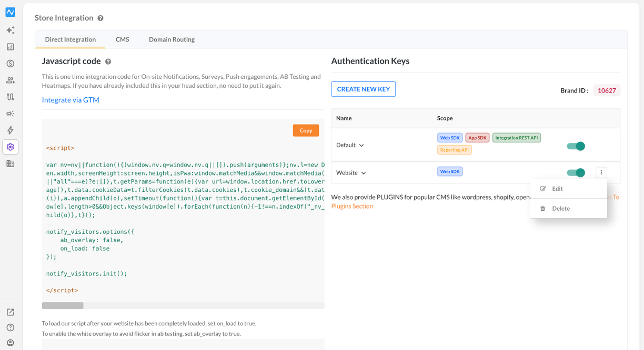Click the on_load: false code line
Screen dimensions: 644x350
click(85, 249)
